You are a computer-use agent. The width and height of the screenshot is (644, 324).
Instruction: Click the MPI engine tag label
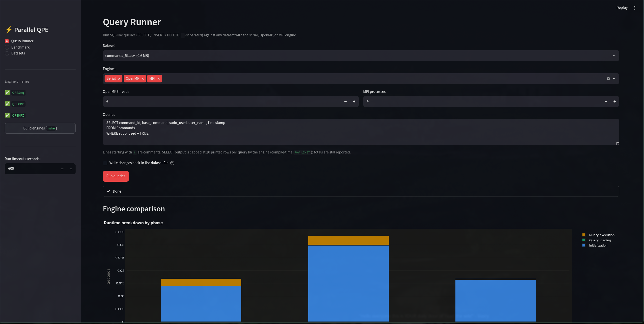(x=152, y=78)
